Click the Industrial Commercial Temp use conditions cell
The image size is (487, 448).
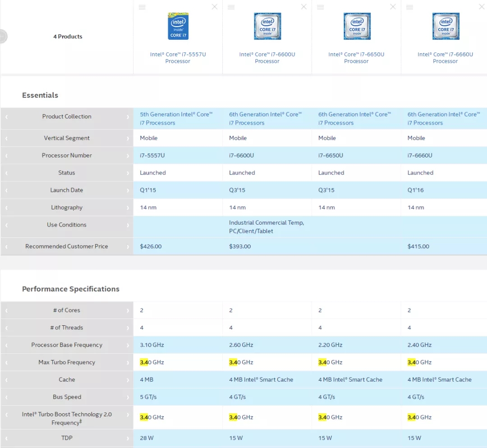[266, 227]
